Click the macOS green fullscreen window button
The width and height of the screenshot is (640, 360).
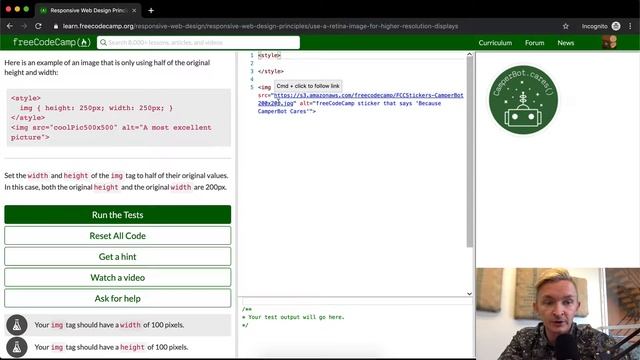click(26, 9)
